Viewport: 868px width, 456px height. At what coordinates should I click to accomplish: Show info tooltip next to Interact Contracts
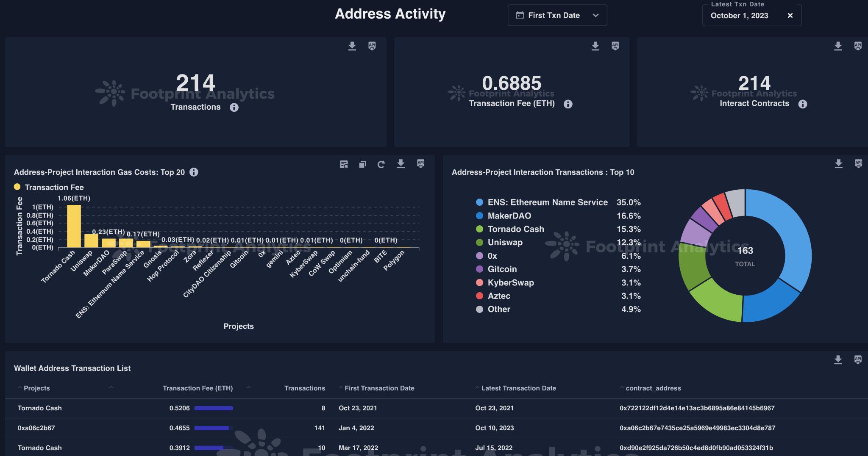click(802, 104)
